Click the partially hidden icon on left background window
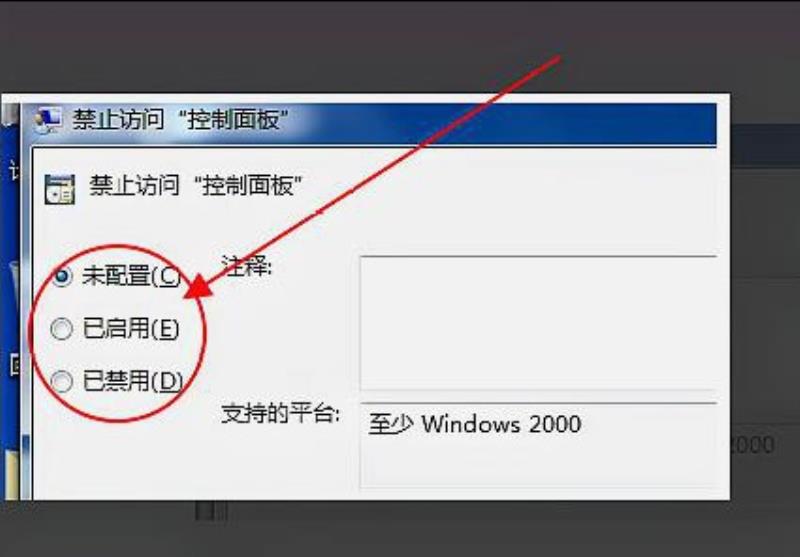Image resolution: width=800 pixels, height=557 pixels. point(15,365)
